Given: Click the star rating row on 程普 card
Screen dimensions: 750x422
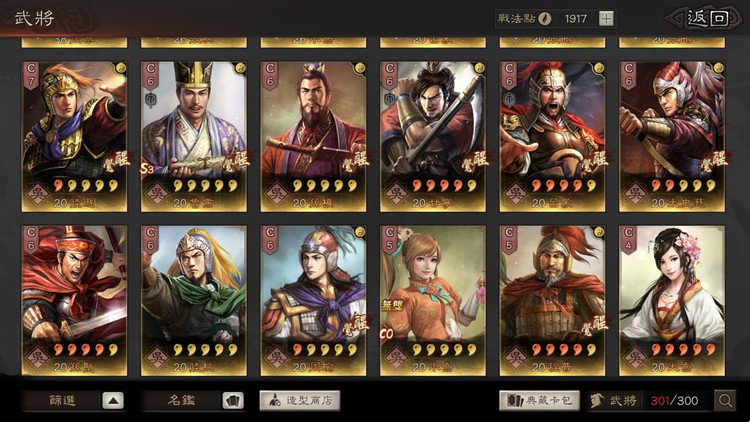Looking at the screenshot, I should pyautogui.click(x=564, y=350).
